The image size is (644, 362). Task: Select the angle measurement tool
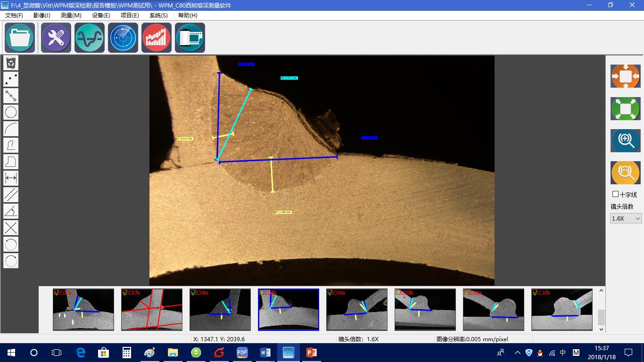pos(11,211)
